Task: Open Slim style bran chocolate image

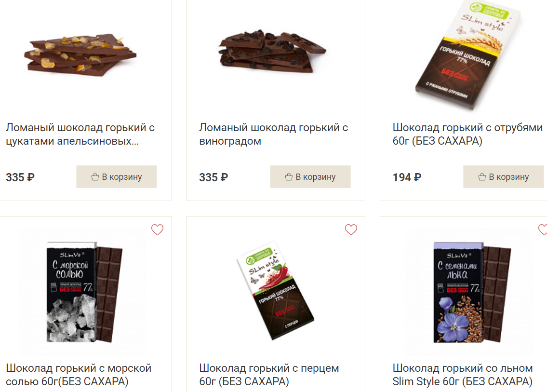Action: click(x=468, y=55)
